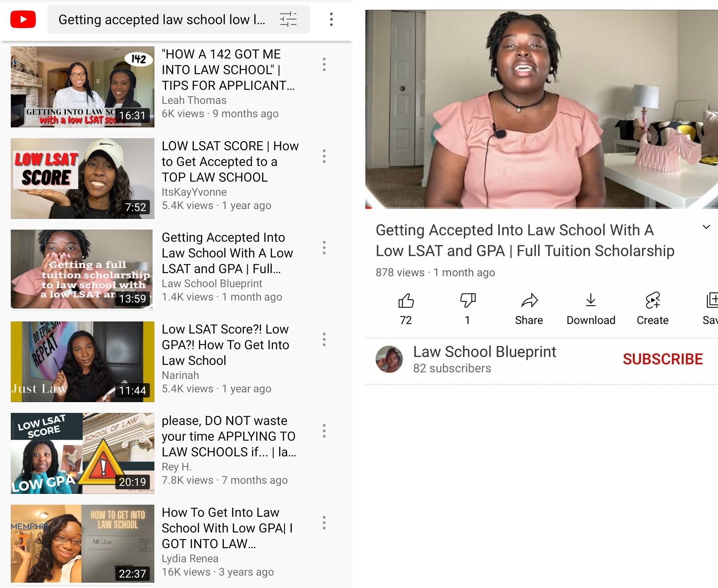Click the playing video frame
This screenshot has height=588, width=718.
tap(541, 108)
